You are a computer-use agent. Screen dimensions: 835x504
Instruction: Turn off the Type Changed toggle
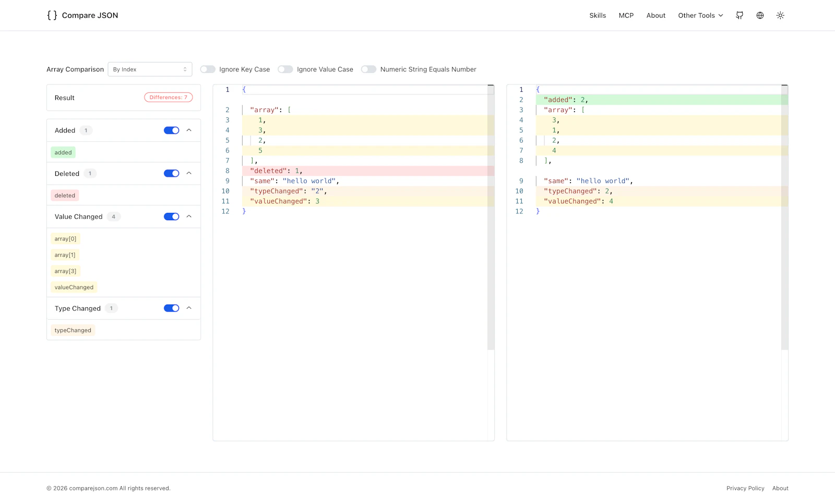[171, 308]
